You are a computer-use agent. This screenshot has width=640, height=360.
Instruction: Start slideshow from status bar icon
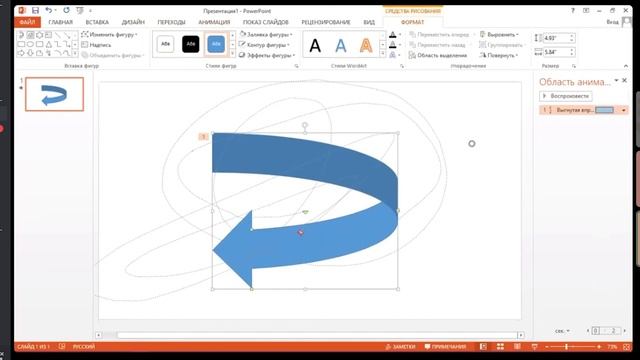click(534, 347)
